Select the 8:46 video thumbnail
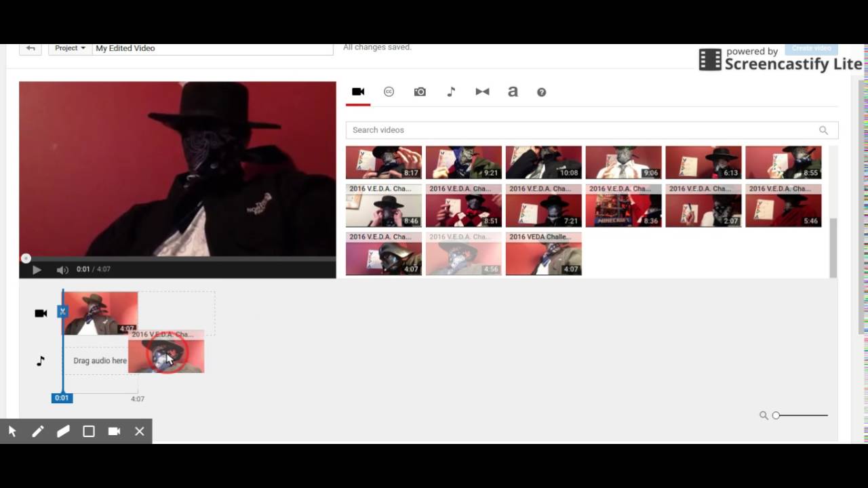This screenshot has height=488, width=868. [384, 205]
